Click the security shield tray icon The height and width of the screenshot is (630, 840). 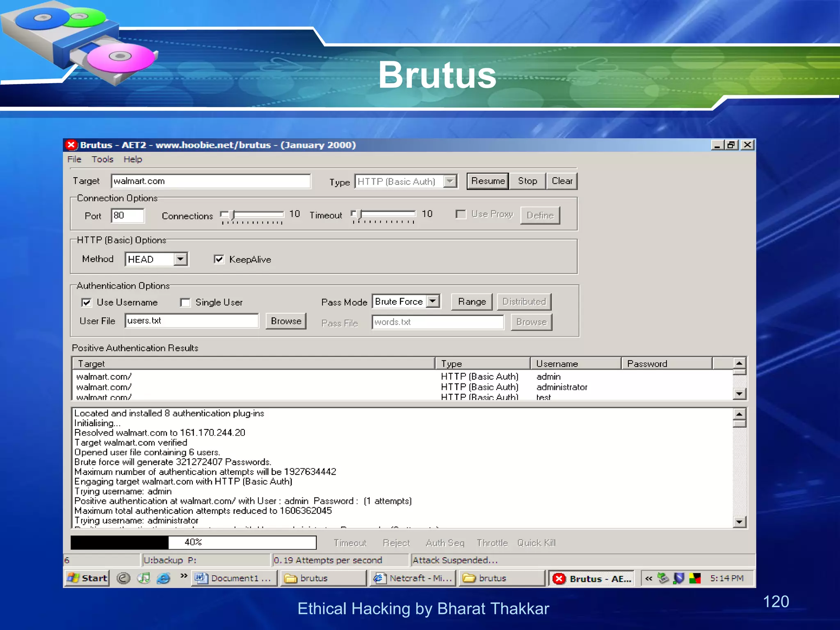coord(679,578)
